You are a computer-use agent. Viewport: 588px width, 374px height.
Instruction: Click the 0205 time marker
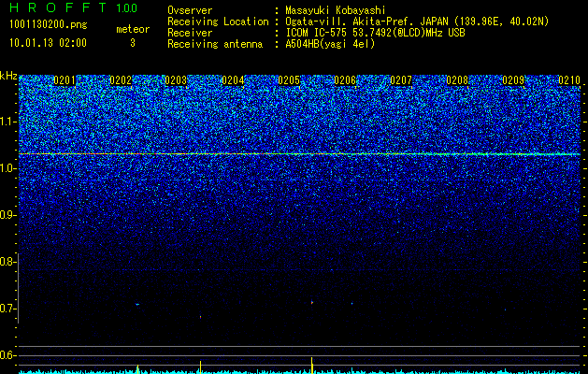289,80
